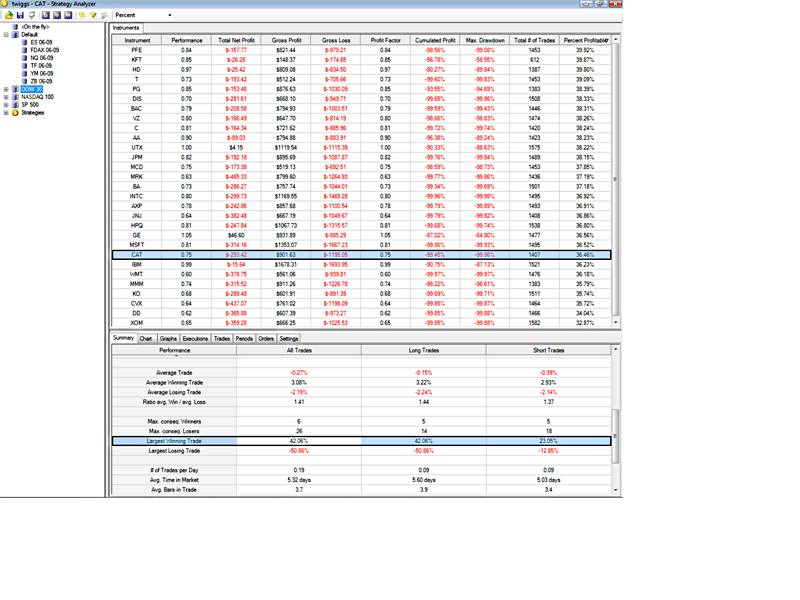Click the open folder toolbar icon
Image resolution: width=800 pixels, height=600 pixels.
tap(9, 15)
